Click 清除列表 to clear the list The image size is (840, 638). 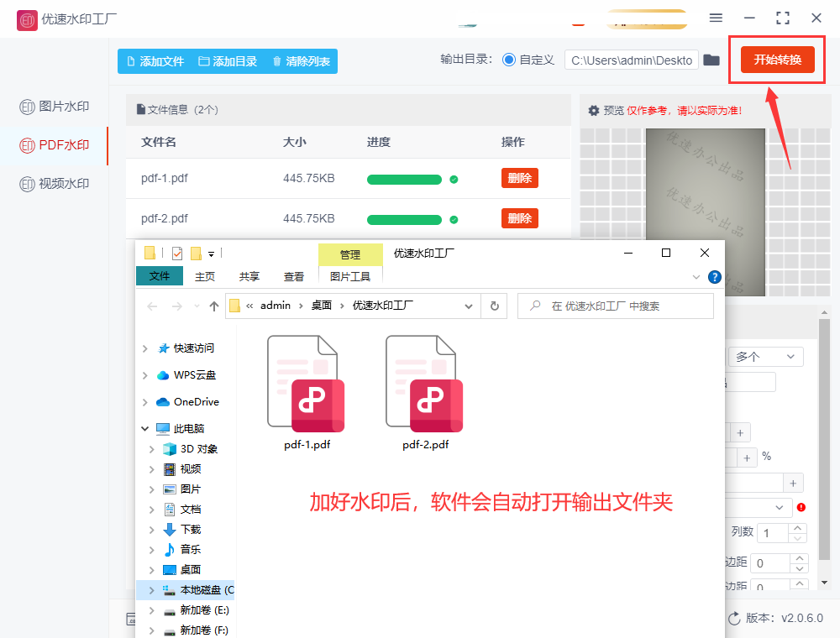click(302, 61)
